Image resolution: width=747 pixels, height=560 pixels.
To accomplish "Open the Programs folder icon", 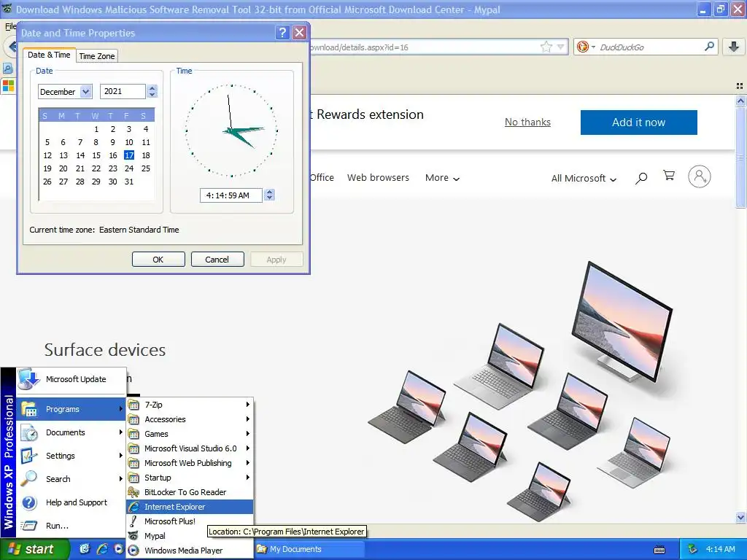I will [28, 409].
